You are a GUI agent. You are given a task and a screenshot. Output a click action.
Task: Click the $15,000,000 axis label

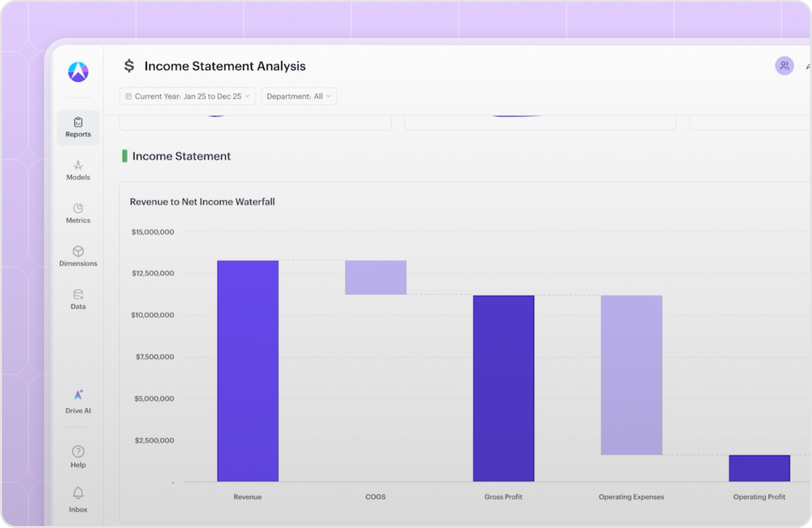[153, 232]
